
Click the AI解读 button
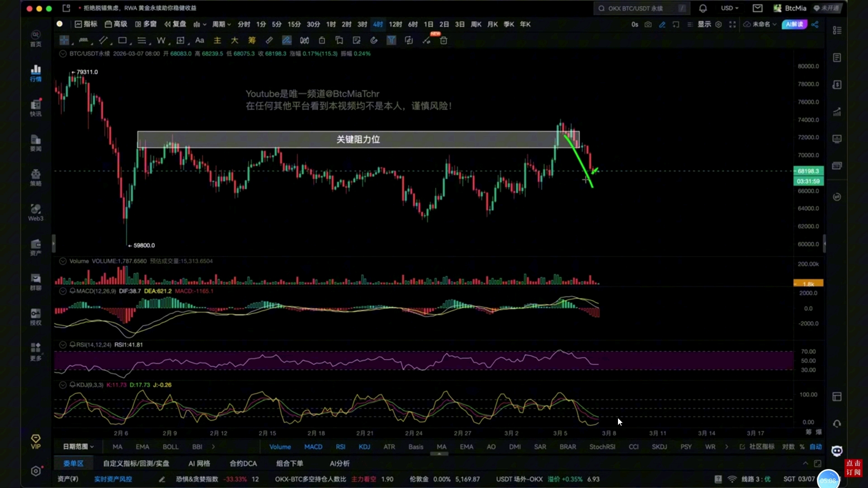pos(794,24)
